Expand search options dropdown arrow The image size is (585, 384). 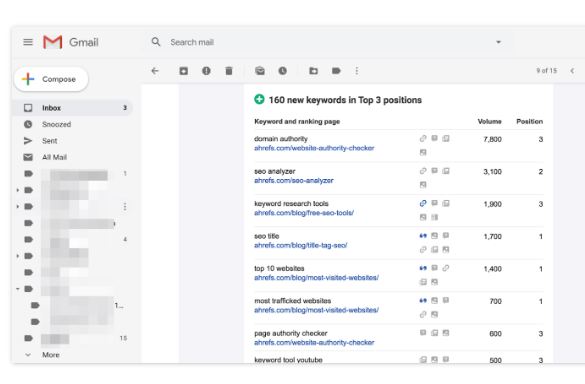pos(498,42)
